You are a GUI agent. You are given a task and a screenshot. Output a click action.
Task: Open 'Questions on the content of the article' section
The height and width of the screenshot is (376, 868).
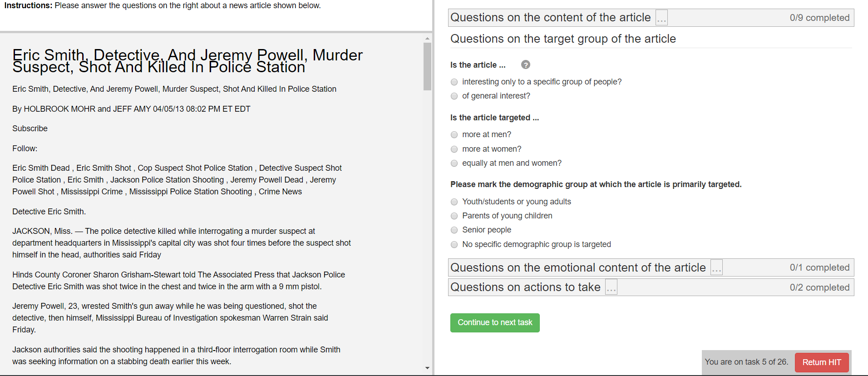tap(550, 18)
